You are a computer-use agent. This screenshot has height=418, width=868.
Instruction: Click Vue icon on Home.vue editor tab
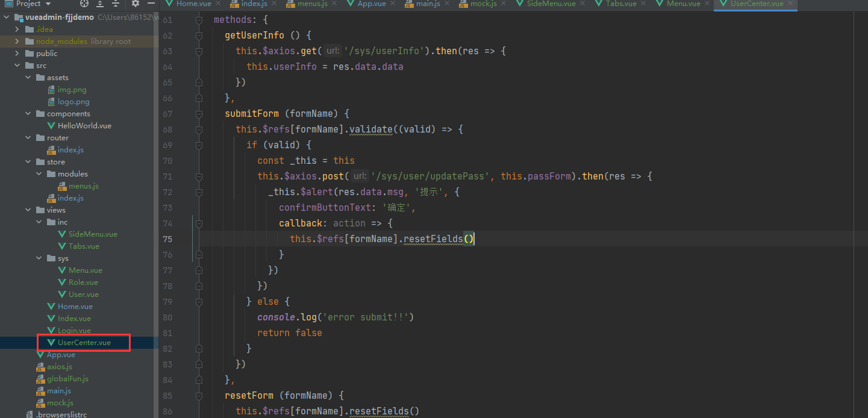pyautogui.click(x=170, y=4)
